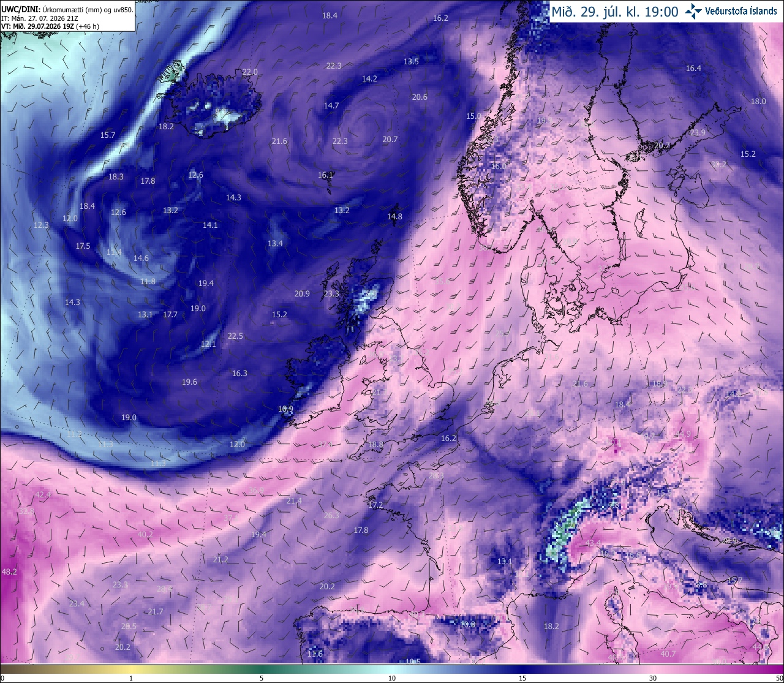Click the 50 mark on the color scale
This screenshot has height=683, width=784.
click(779, 678)
